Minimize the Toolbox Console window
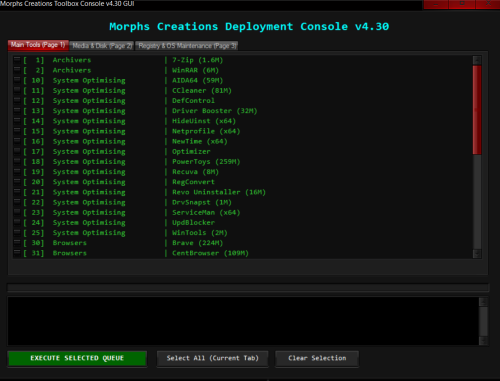 click(x=436, y=4)
